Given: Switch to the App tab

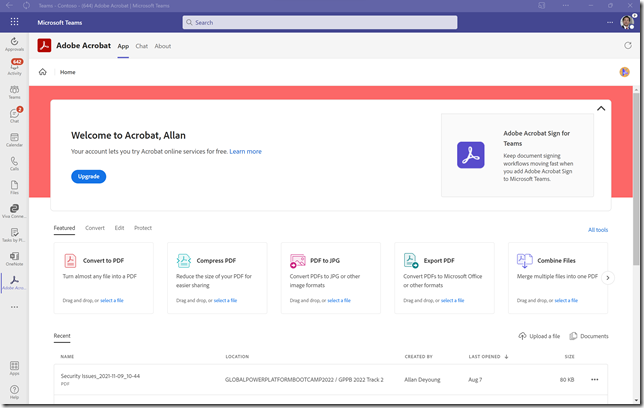Looking at the screenshot, I should click(123, 46).
